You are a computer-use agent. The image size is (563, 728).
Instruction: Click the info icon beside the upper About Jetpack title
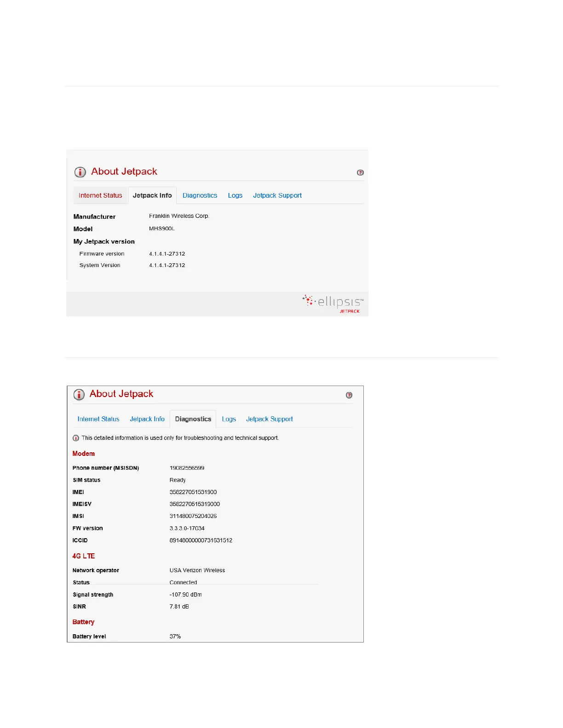pos(80,172)
